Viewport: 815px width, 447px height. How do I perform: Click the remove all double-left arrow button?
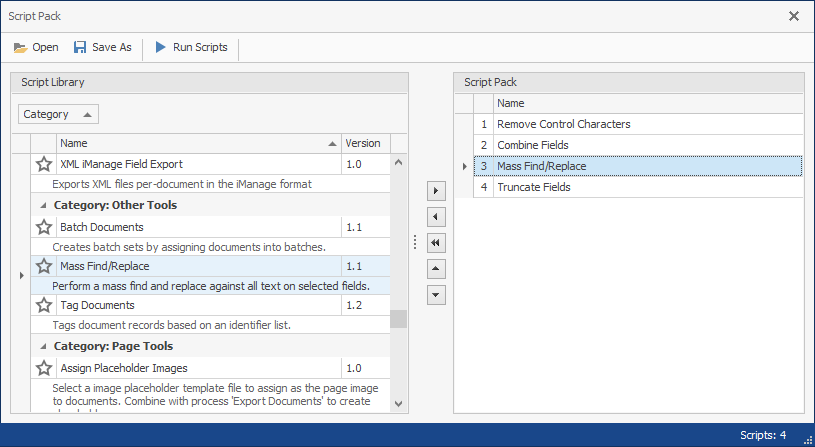[435, 242]
